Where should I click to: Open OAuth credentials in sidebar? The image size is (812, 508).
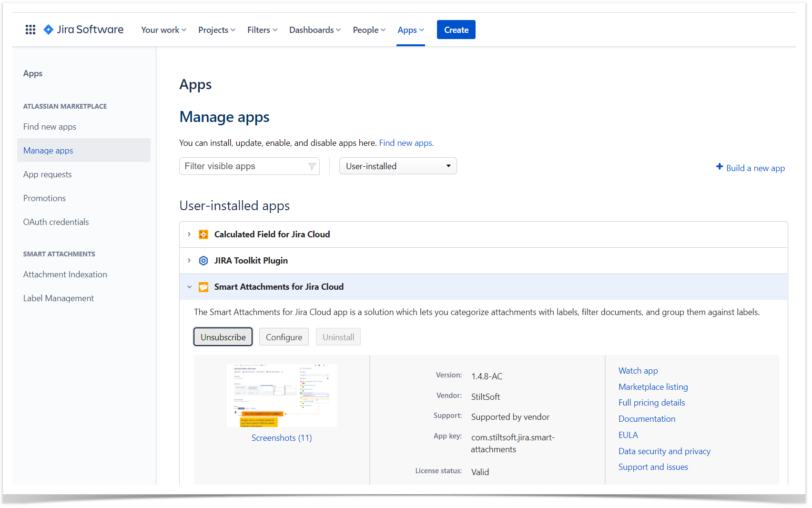click(56, 222)
